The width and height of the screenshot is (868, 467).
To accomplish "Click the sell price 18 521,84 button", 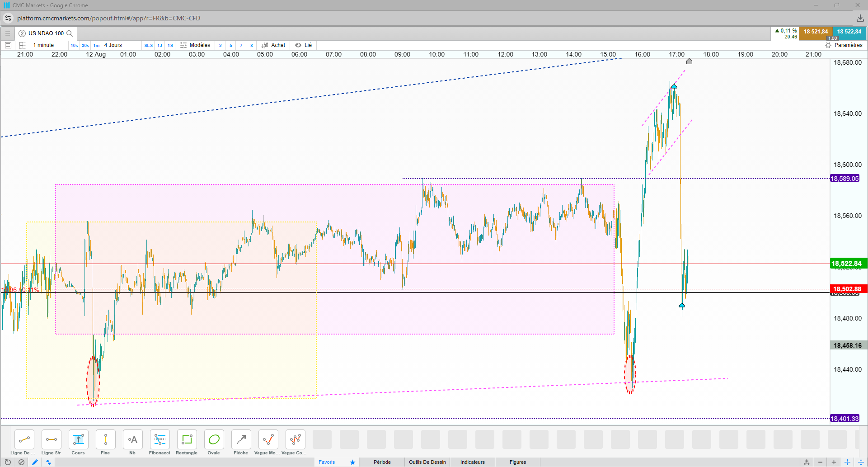I will pos(816,33).
